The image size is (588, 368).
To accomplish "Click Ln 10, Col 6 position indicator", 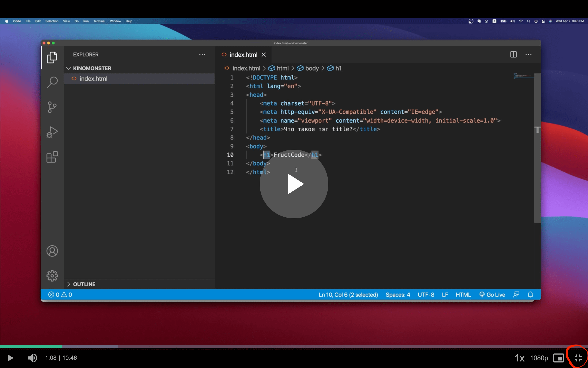I will coord(348,295).
